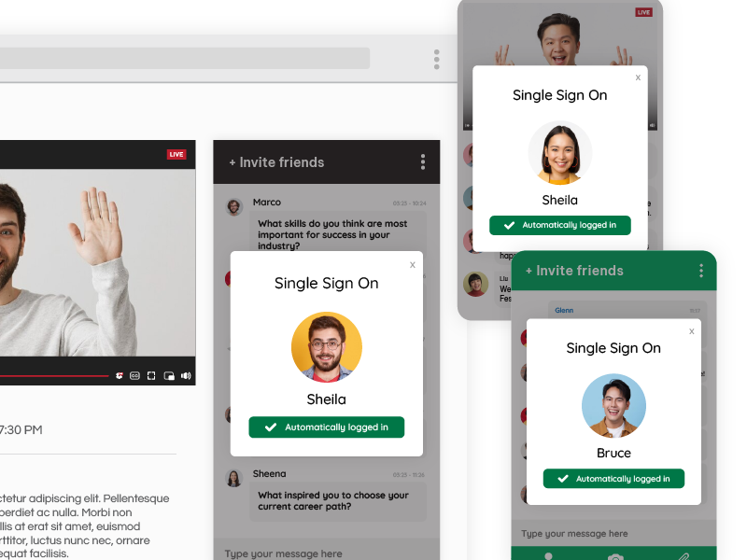Viewport: 747px width, 560px height.
Task: Toggle closed captions on the video player
Action: point(134,376)
